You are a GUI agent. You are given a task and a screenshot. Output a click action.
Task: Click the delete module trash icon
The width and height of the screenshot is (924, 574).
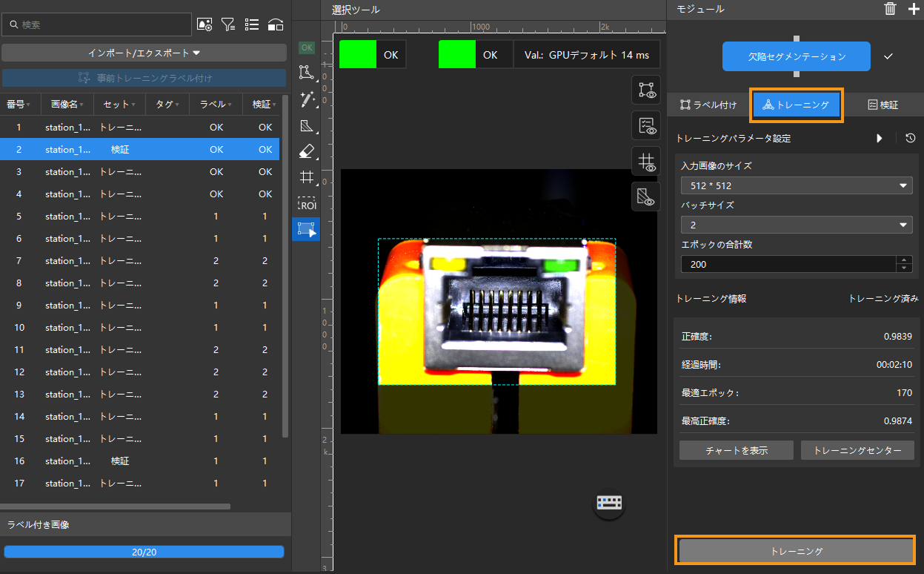(890, 9)
